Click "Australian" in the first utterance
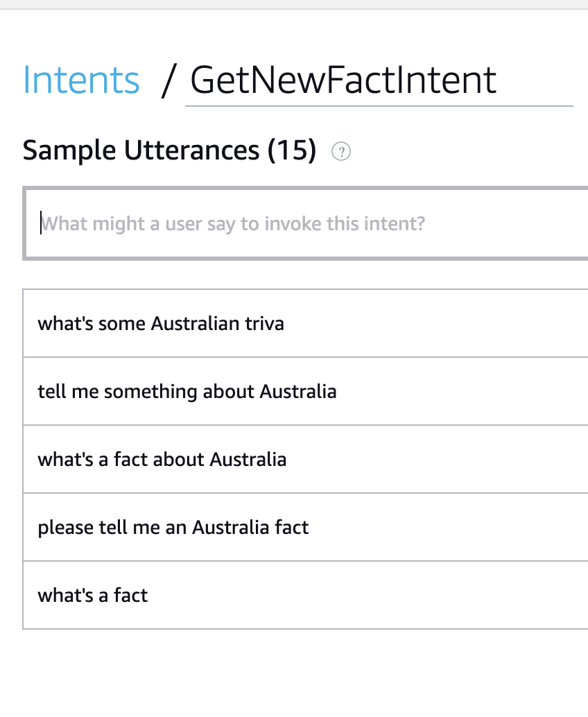This screenshot has height=717, width=588. [195, 324]
